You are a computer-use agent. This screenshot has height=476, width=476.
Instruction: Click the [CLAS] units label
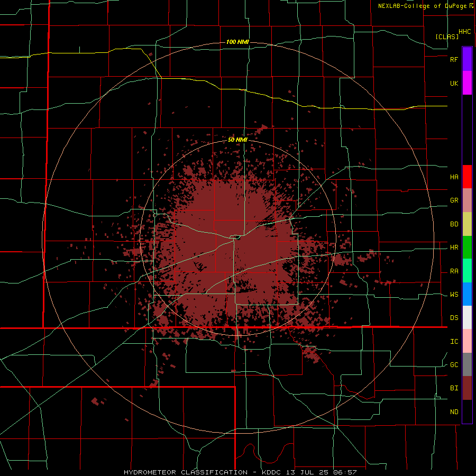pos(447,36)
